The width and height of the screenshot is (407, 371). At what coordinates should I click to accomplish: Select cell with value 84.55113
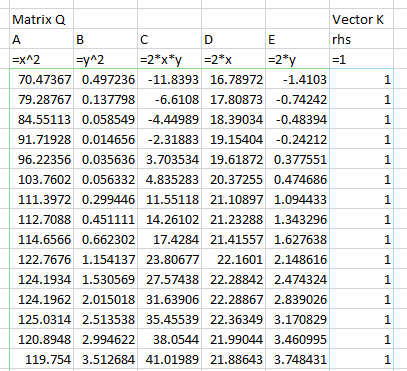[41, 119]
